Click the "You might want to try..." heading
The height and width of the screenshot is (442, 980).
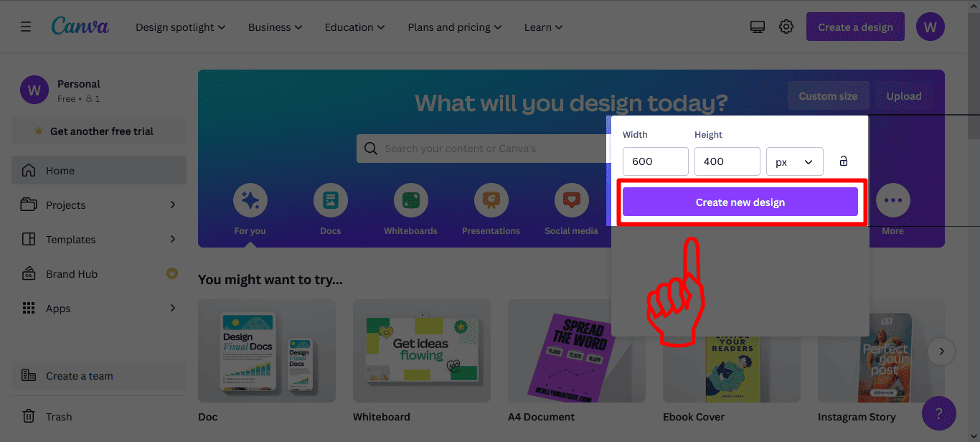(270, 279)
